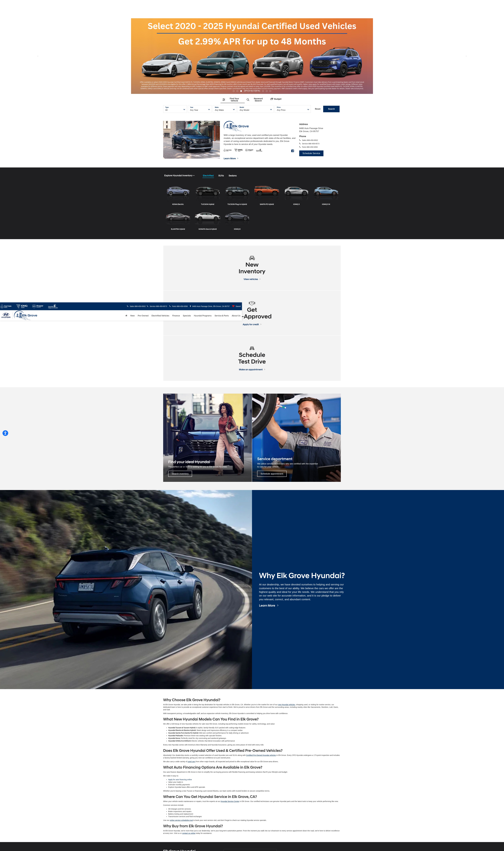Click the Certified Used Vehicles promo banner
Viewport: 504px width, 851px height.
(252, 56)
